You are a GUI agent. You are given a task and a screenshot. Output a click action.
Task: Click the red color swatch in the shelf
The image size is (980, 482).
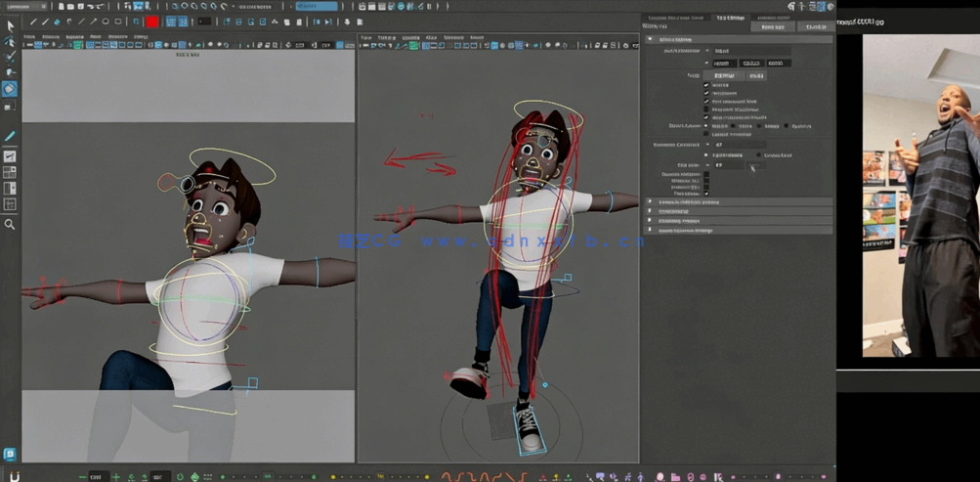(x=152, y=22)
